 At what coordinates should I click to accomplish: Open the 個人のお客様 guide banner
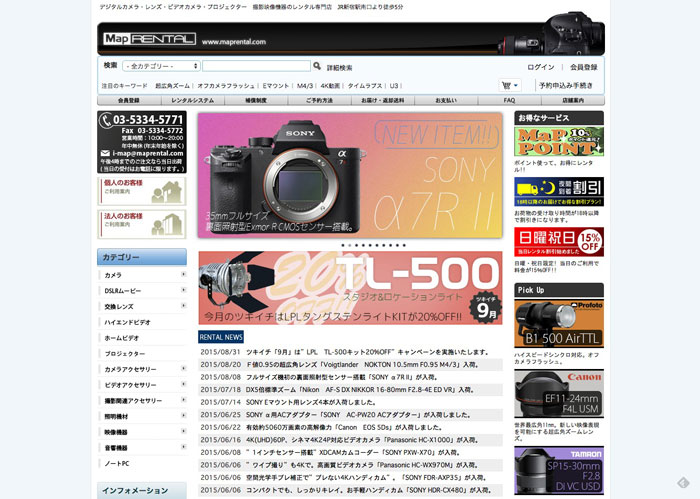tap(142, 191)
